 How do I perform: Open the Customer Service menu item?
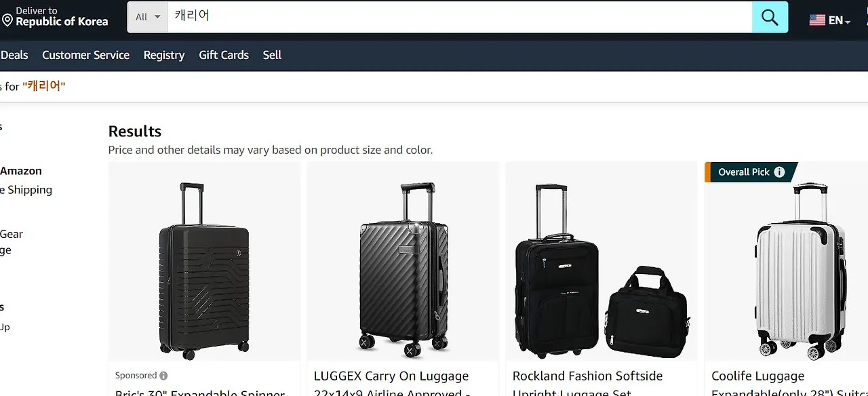pyautogui.click(x=85, y=55)
